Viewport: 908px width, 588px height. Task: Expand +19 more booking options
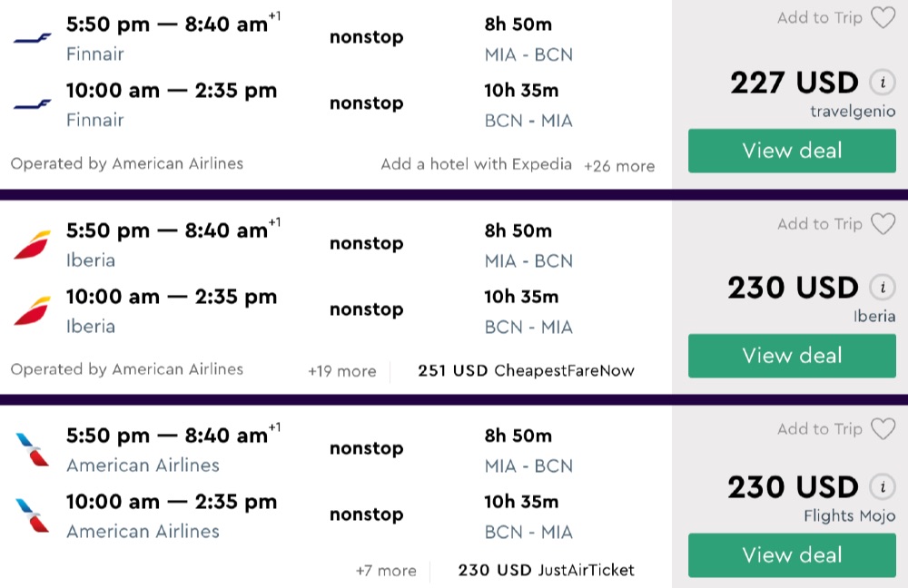(341, 371)
